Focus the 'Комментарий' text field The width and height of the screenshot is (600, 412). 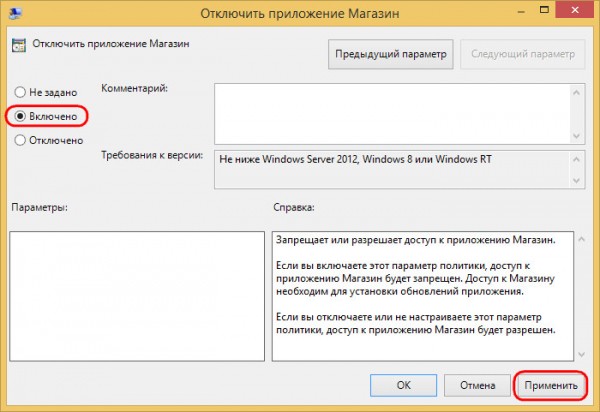[x=393, y=114]
